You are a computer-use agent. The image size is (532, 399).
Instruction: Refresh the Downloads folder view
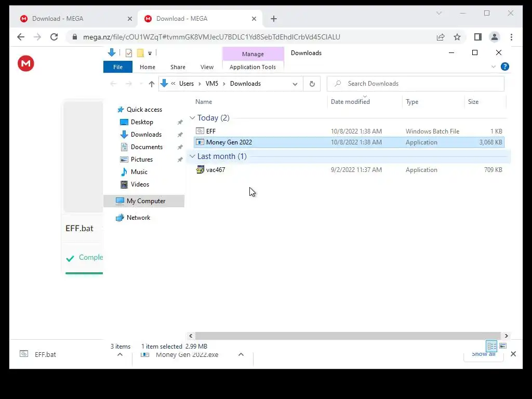(x=312, y=84)
